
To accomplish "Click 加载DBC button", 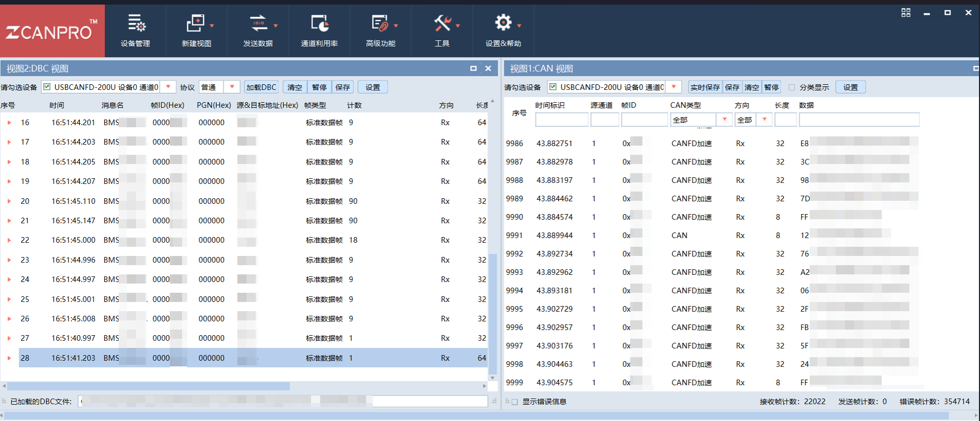I will (261, 87).
